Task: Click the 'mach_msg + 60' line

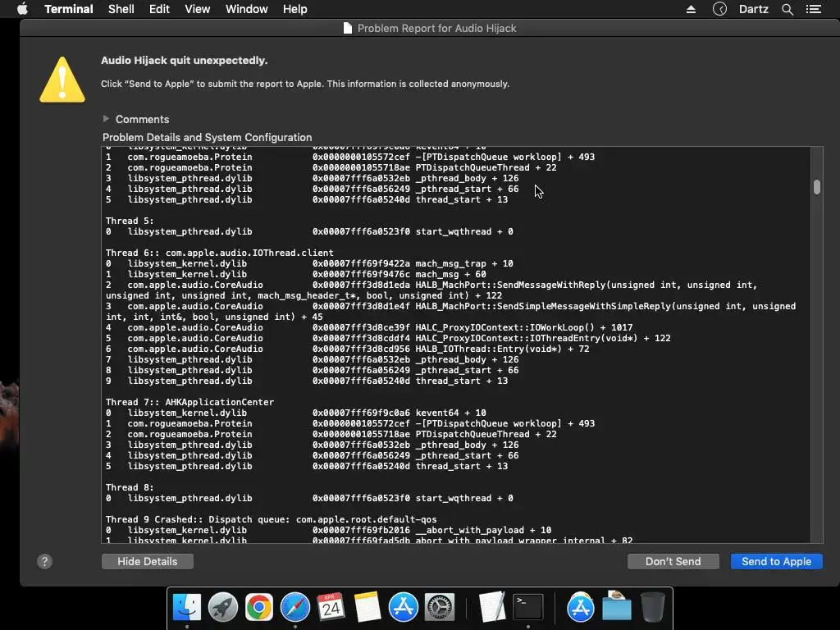Action: (x=295, y=274)
